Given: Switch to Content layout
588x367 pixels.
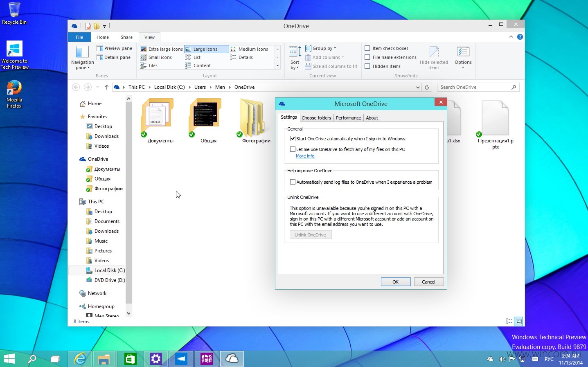Looking at the screenshot, I should point(198,65).
